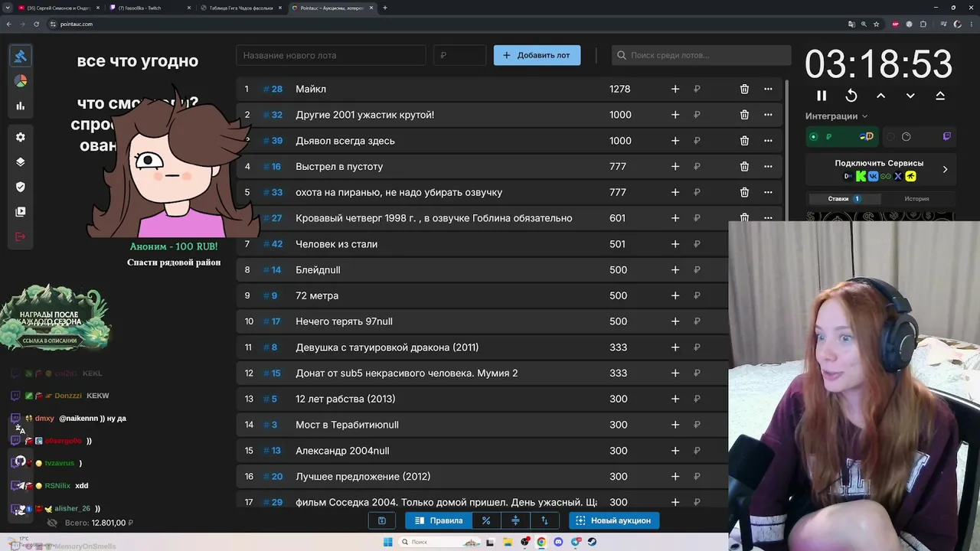
Task: Open more options for "Дьявол всегда здесь"
Action: 768,141
